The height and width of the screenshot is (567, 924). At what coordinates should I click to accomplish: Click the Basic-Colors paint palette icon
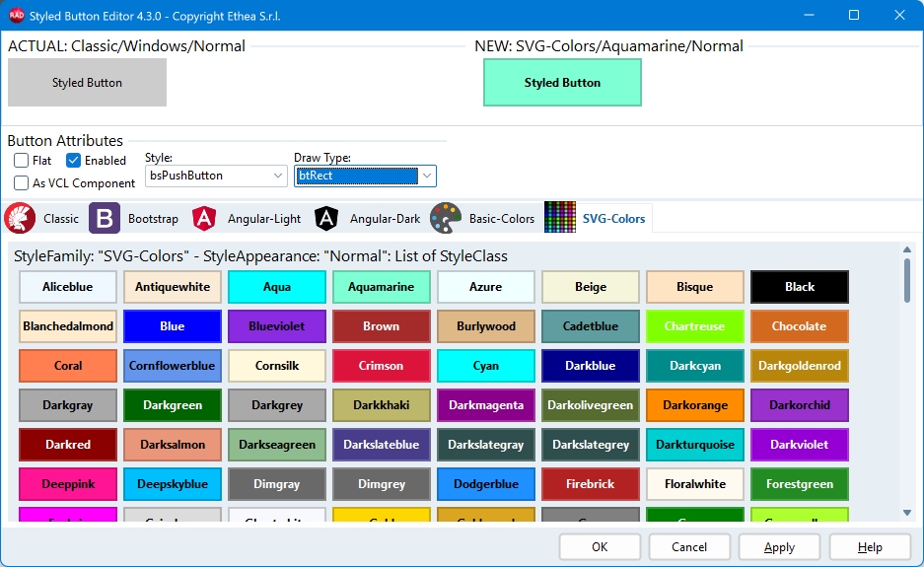(446, 218)
